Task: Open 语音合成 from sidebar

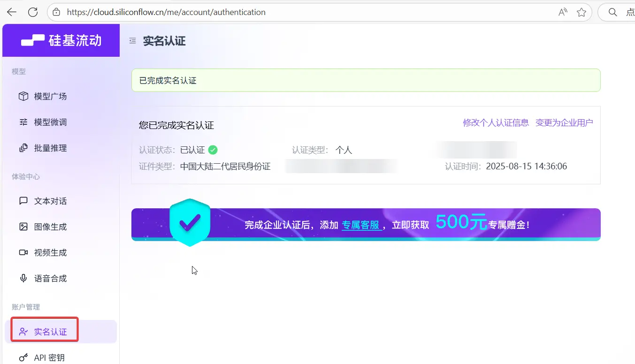Action: (x=50, y=278)
